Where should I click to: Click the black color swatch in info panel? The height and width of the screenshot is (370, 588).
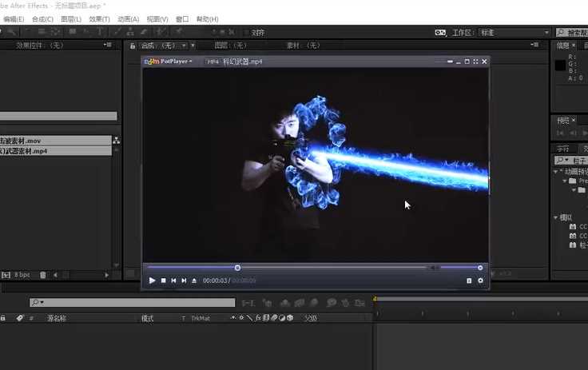coord(560,66)
